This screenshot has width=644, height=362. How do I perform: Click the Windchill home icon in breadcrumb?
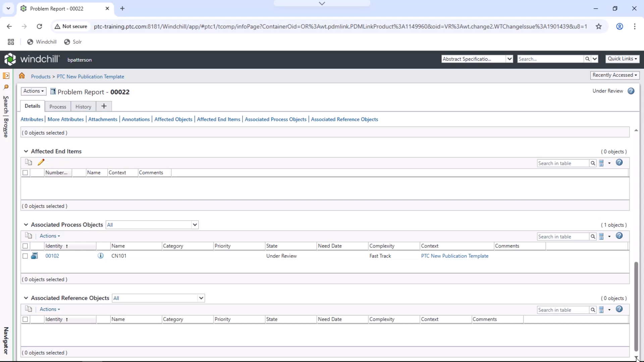[x=22, y=76]
